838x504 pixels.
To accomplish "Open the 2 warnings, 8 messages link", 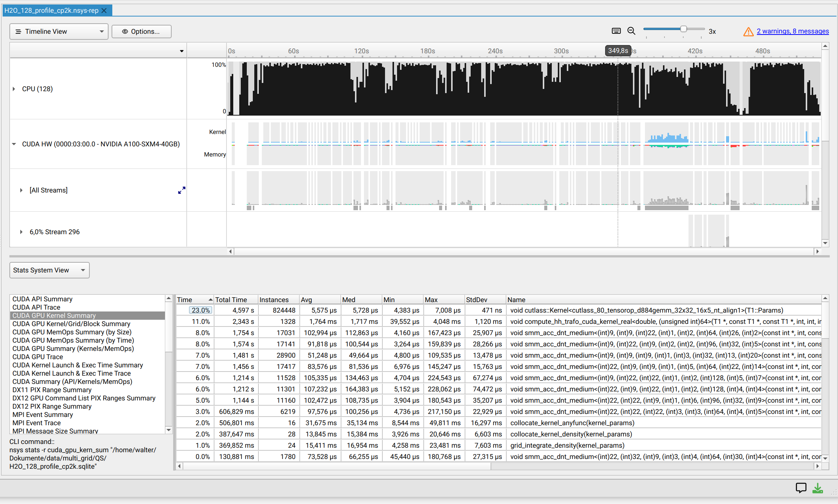I will click(x=793, y=31).
